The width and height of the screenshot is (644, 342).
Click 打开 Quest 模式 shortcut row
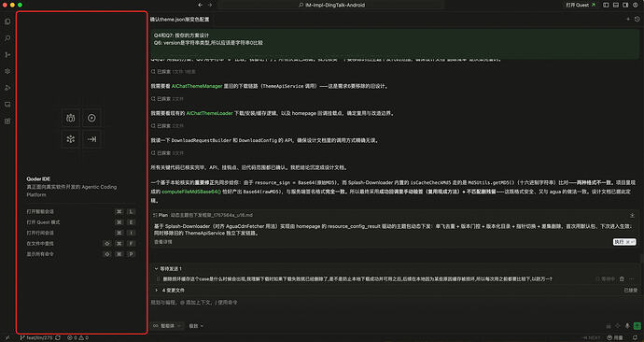coord(81,222)
